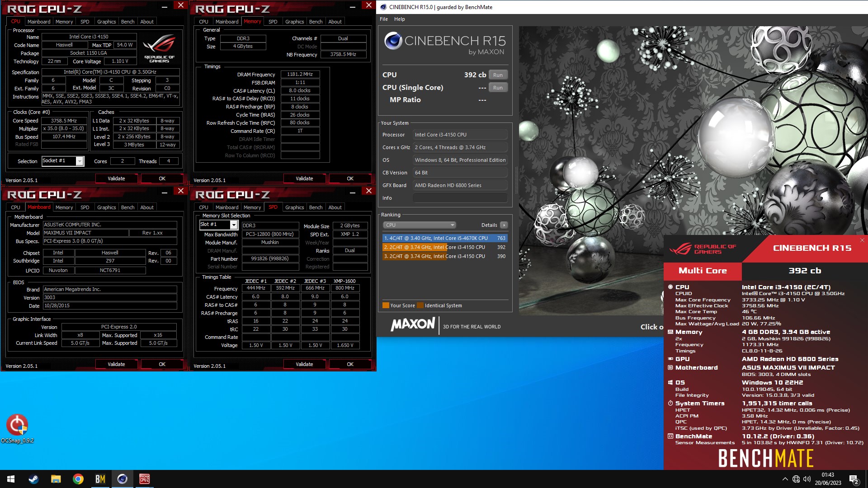Switch to Mainboard tab in CPU-Z CPU window
The height and width of the screenshot is (488, 868).
click(x=39, y=22)
